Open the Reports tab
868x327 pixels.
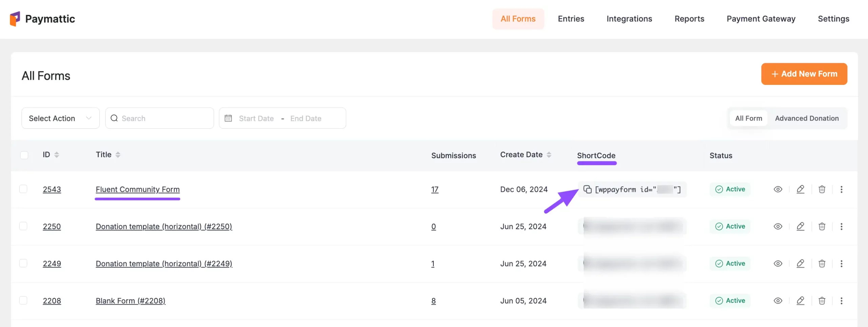(689, 19)
